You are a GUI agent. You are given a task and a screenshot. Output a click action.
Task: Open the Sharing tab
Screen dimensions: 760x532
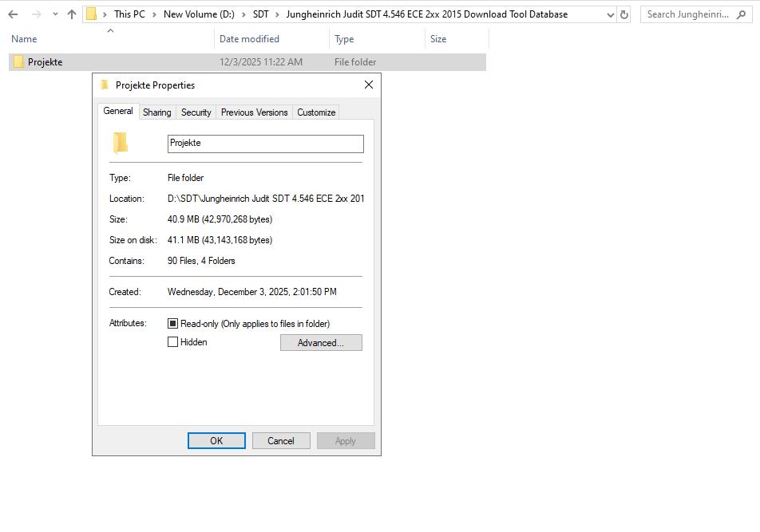click(157, 112)
